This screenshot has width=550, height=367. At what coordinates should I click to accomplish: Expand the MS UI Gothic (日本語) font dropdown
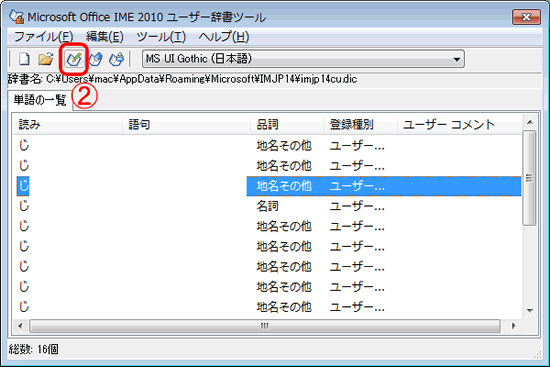click(x=456, y=59)
